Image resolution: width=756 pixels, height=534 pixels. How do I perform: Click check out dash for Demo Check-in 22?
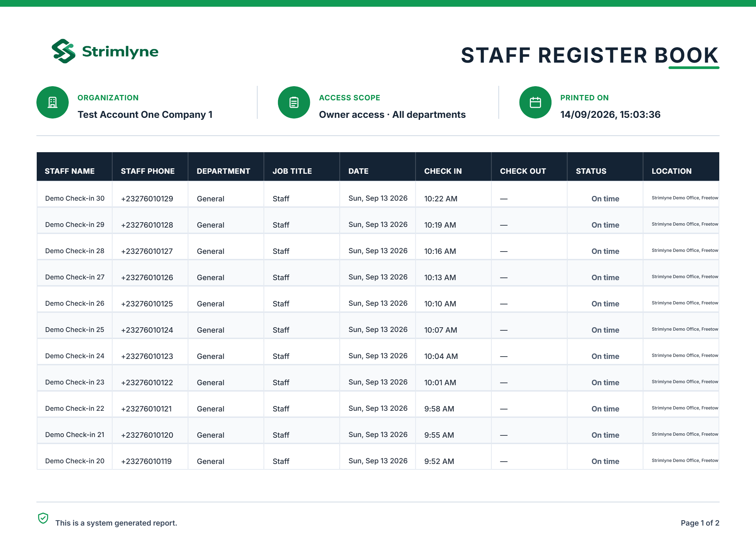tap(504, 409)
